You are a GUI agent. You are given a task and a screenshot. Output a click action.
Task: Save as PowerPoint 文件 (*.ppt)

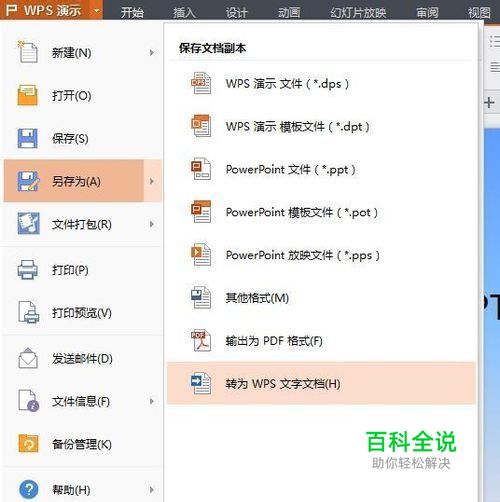(x=321, y=169)
